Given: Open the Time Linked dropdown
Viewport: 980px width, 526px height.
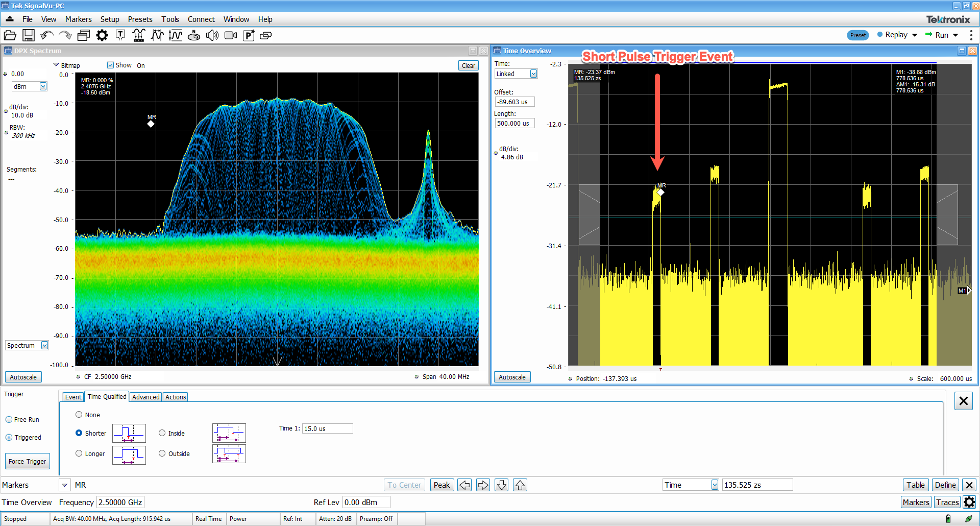Looking at the screenshot, I should [533, 74].
